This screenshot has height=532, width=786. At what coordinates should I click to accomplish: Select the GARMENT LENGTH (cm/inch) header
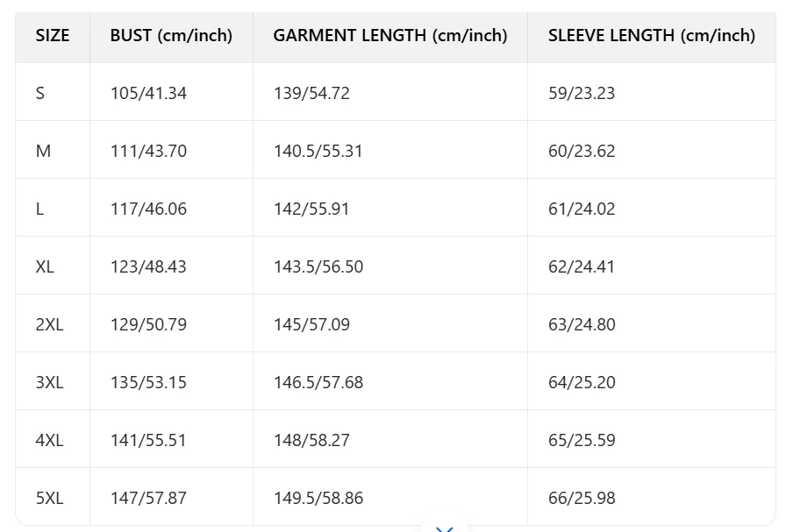tap(390, 36)
